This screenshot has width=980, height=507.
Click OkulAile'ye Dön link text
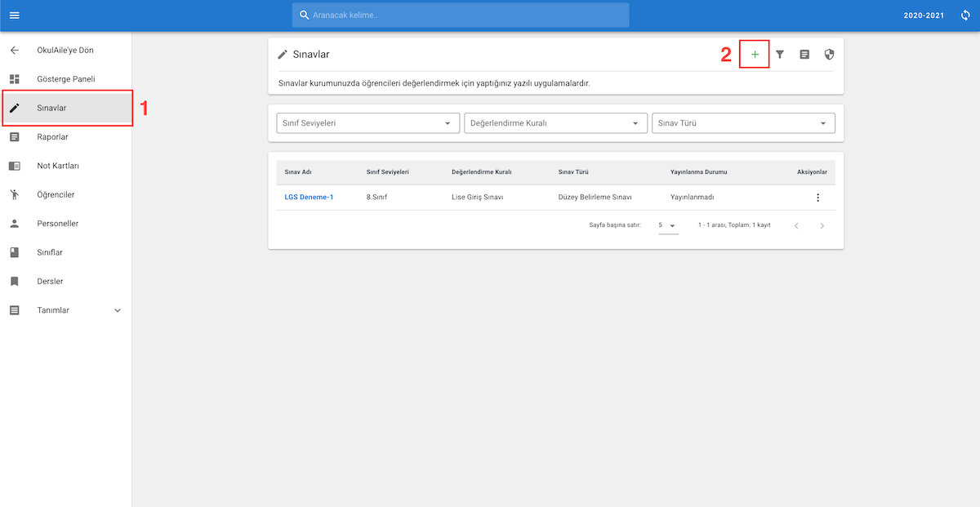coord(65,51)
